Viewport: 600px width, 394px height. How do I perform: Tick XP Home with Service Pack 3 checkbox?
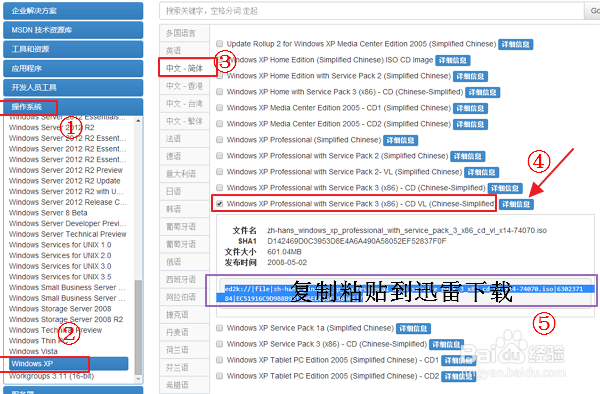[220, 92]
